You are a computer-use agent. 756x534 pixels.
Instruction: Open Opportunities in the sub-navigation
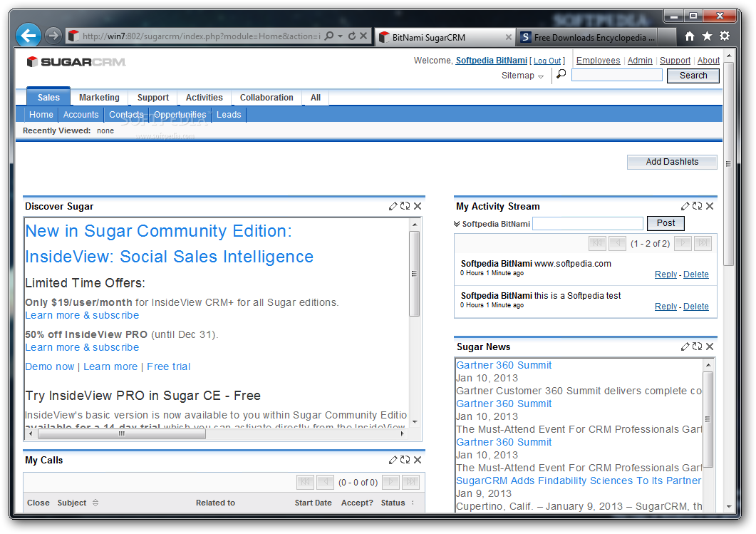click(x=180, y=115)
